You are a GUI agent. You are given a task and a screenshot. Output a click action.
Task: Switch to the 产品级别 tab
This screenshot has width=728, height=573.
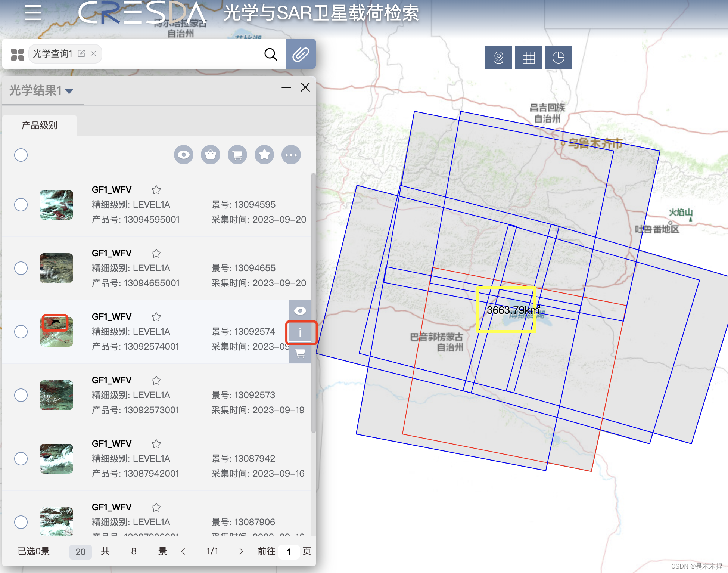click(x=40, y=126)
